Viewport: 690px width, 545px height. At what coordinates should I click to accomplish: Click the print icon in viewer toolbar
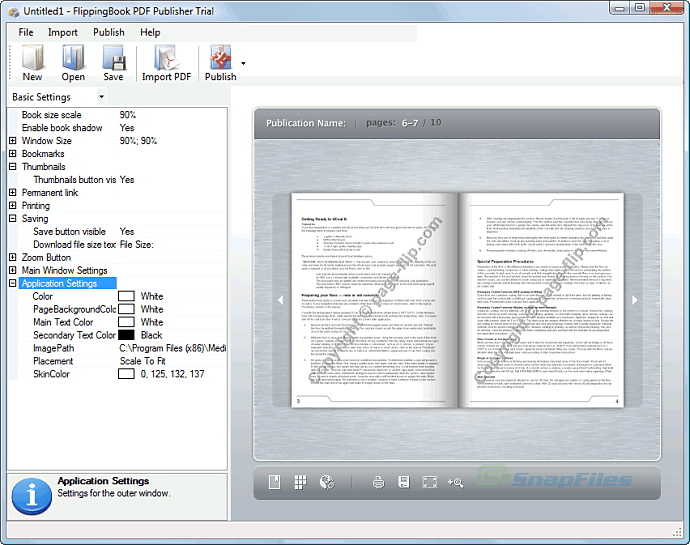point(378,483)
